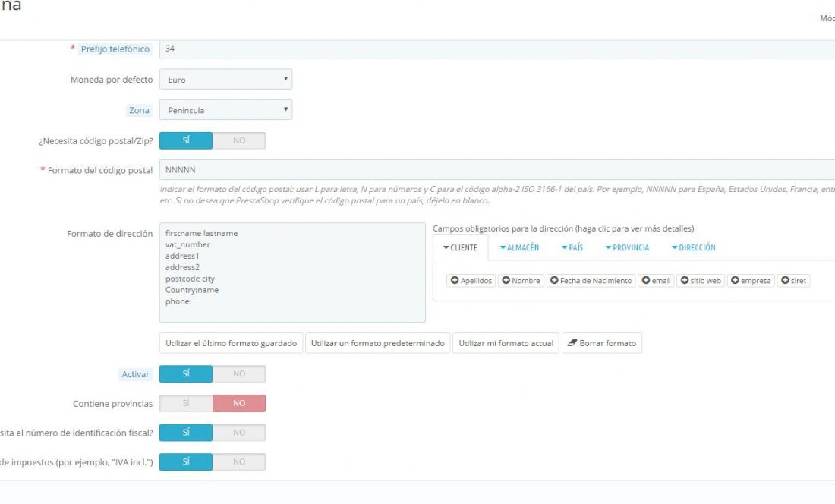Switch to the CLIENTE tab
This screenshot has height=504, width=835.
[x=461, y=247]
